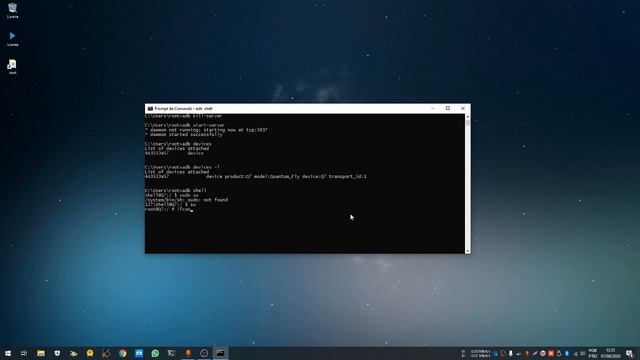Click the red square system tray icon

pos(551,353)
